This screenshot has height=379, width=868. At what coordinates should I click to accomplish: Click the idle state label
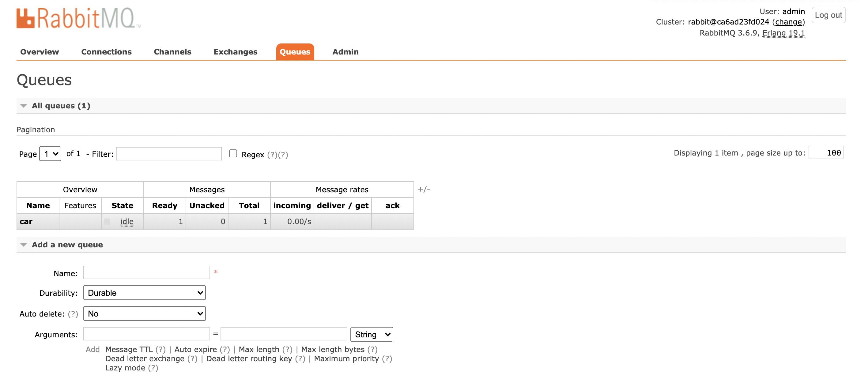tap(127, 221)
